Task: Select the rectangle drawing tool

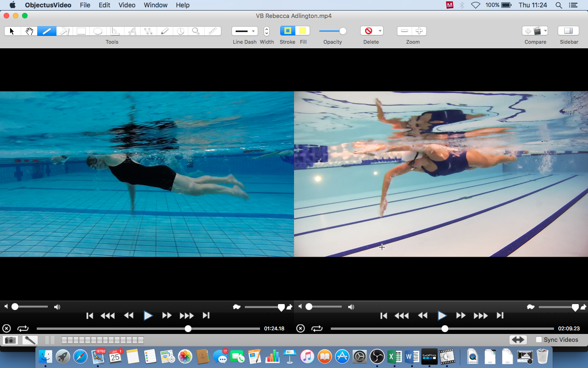Action: tap(81, 31)
